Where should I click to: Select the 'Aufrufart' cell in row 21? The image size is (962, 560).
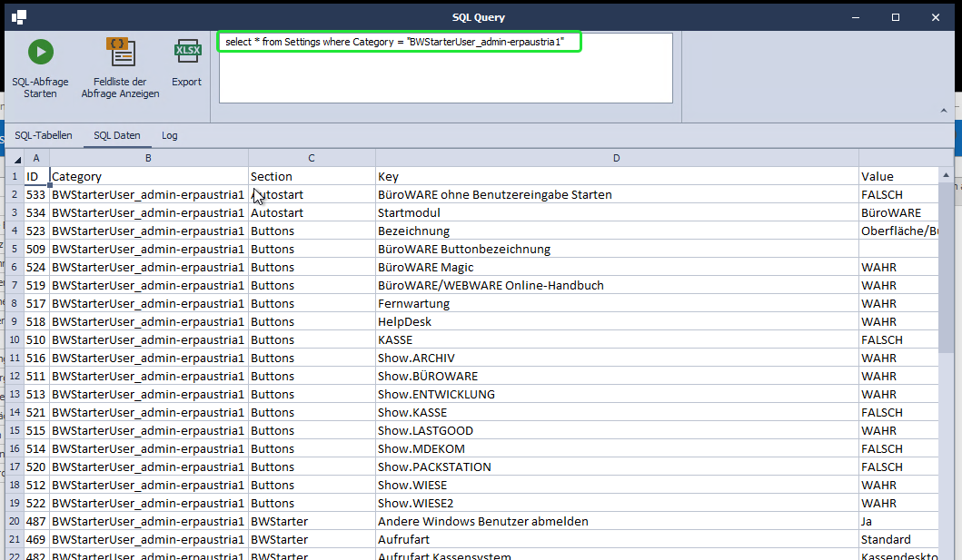pyautogui.click(x=617, y=540)
